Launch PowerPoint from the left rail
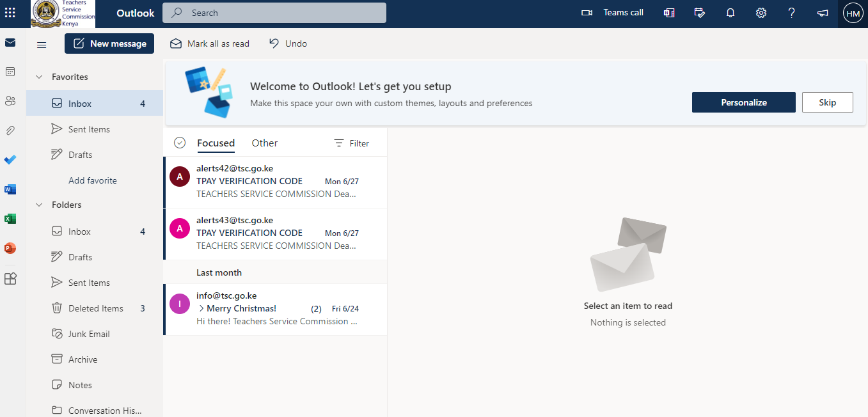Screen dimensions: 868x417 (10, 248)
